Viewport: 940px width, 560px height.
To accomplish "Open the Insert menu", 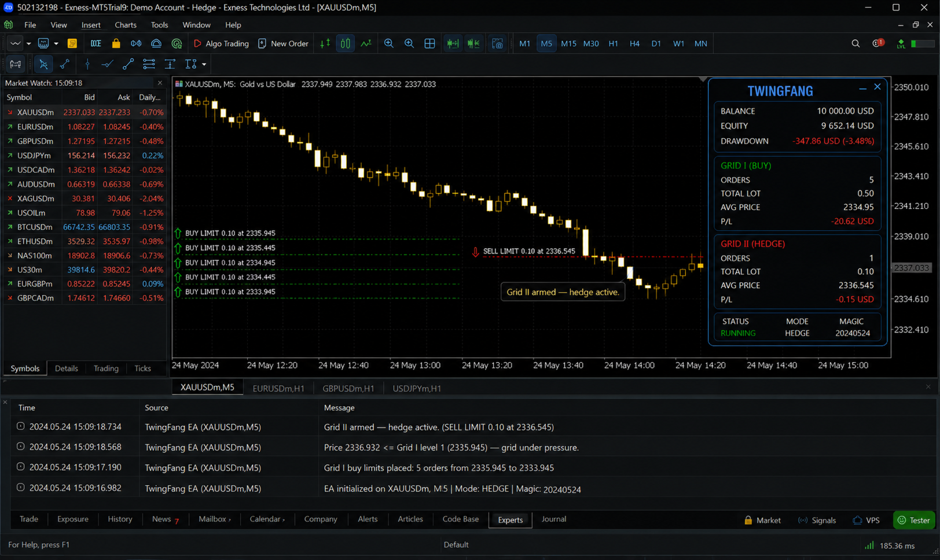I will click(91, 25).
